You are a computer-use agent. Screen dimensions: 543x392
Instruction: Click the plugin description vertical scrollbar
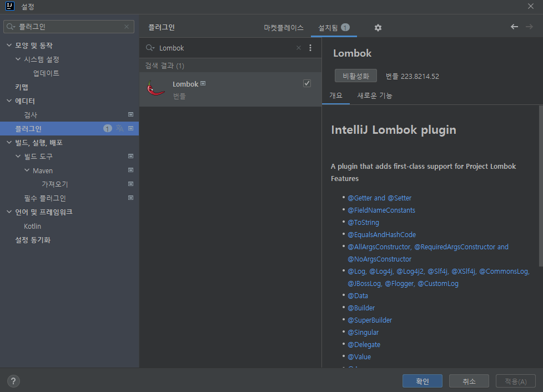point(541,186)
